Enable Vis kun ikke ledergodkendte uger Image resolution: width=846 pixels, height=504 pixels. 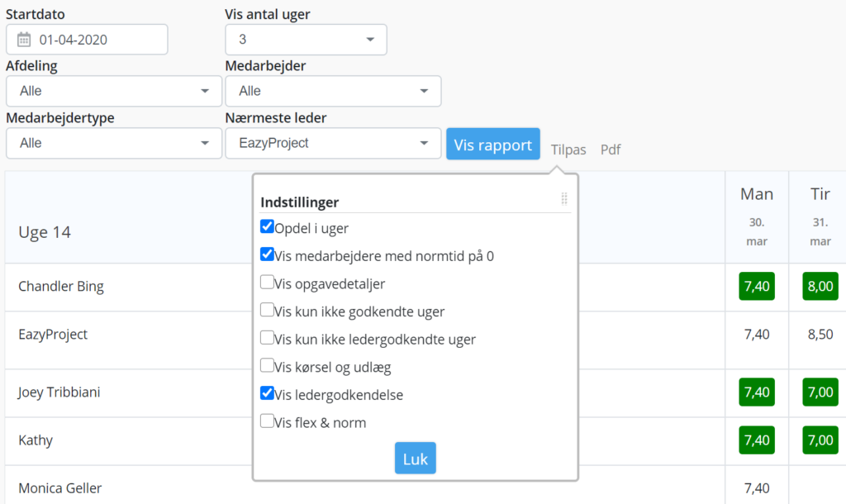pyautogui.click(x=267, y=338)
